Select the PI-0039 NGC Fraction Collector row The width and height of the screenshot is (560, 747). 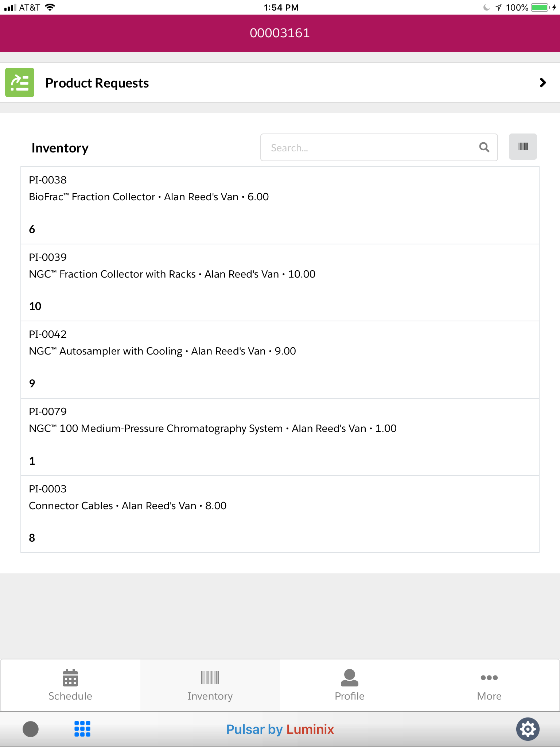(x=280, y=283)
